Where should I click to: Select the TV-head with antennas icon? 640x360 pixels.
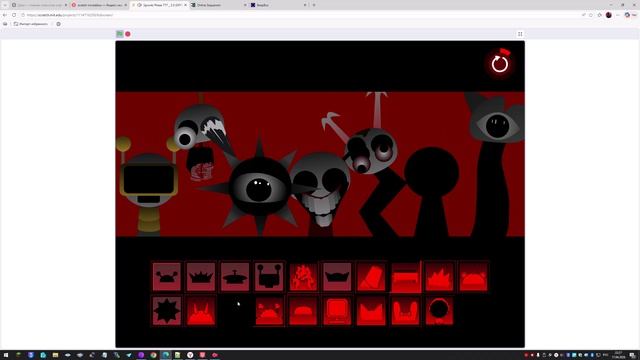coord(269,277)
